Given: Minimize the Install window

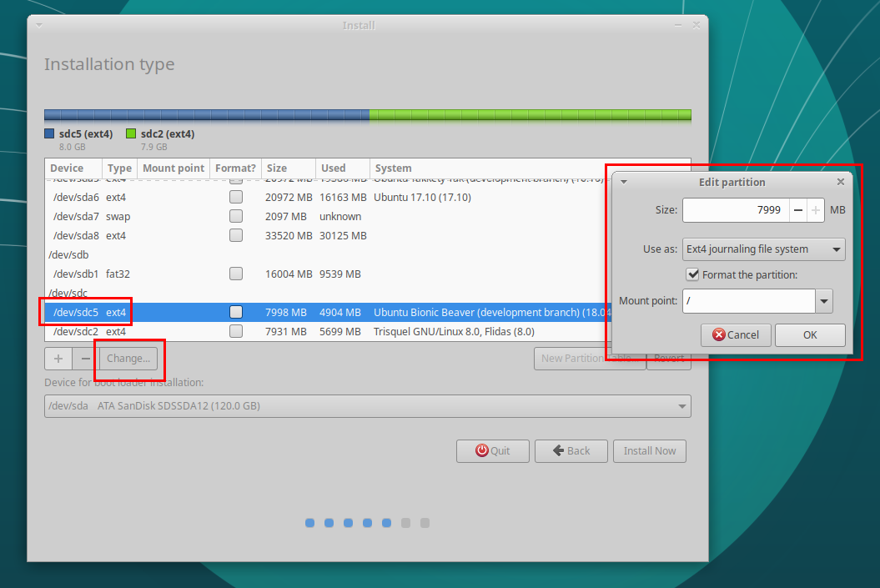Looking at the screenshot, I should pos(678,25).
